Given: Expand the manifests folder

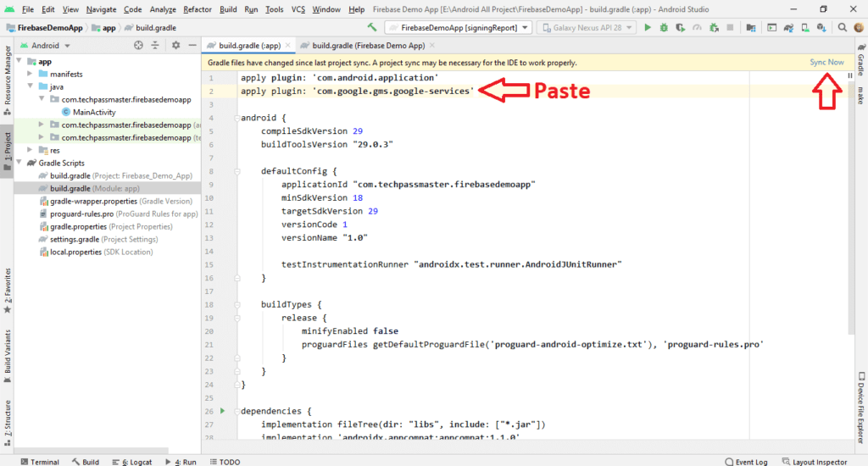Looking at the screenshot, I should [x=30, y=74].
